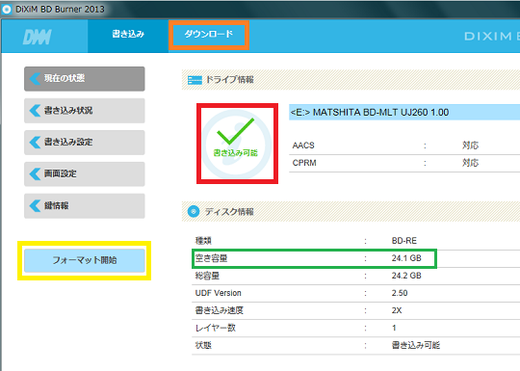
Task: Open 書き込み設定 in the sidebar
Action: tap(84, 142)
